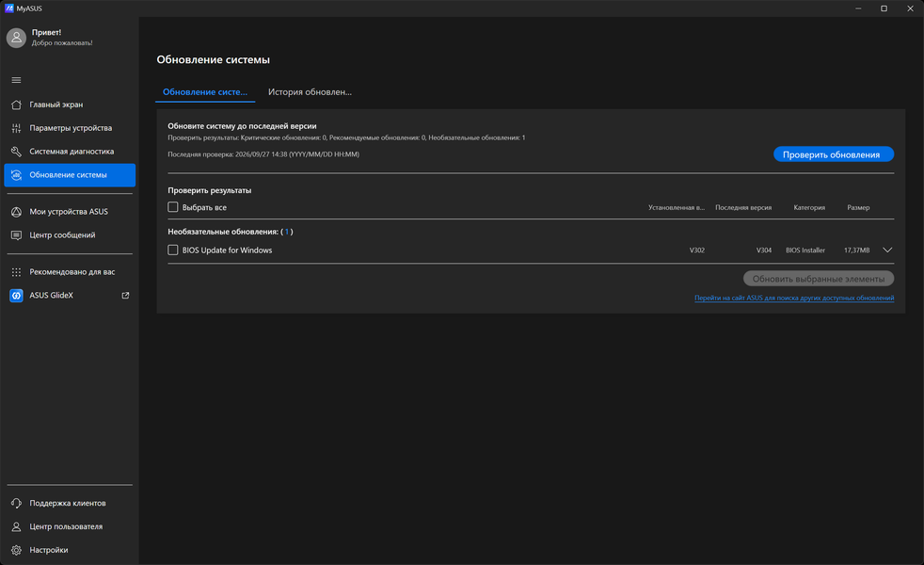Click the refresh icon for Обновление системы
This screenshot has width=924, height=565.
tap(17, 175)
